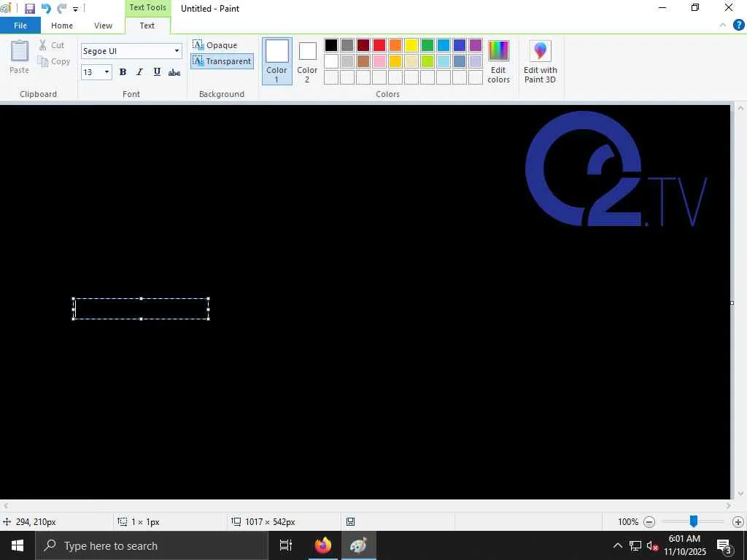Viewport: 747px width, 560px height.
Task: Open the Action Center notifications icon
Action: (724, 545)
